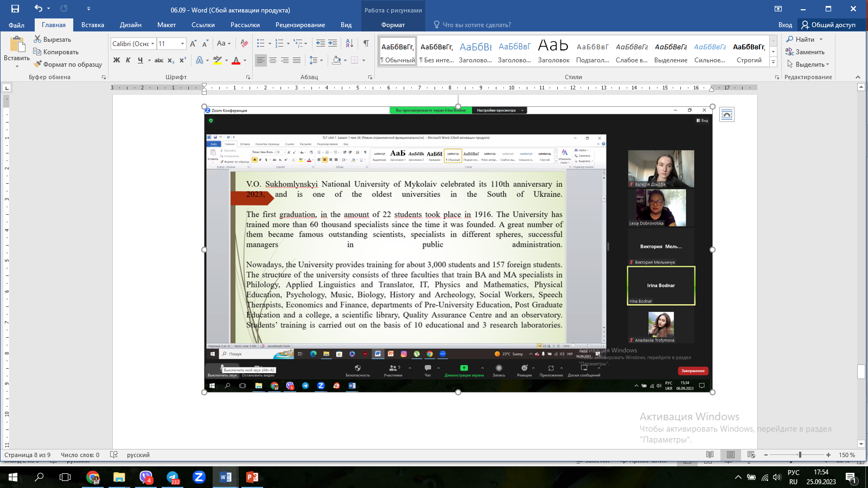Click the Copy (Копировать) button
The width and height of the screenshot is (868, 488).
[x=56, y=52]
